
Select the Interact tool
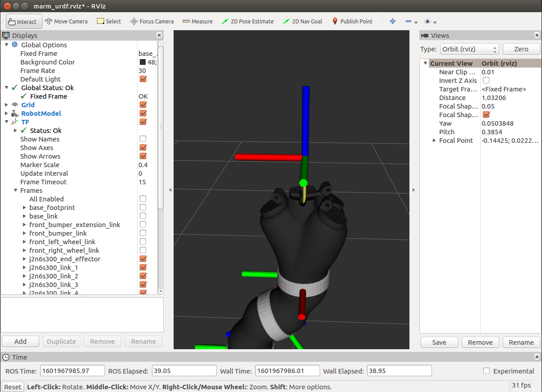(24, 21)
